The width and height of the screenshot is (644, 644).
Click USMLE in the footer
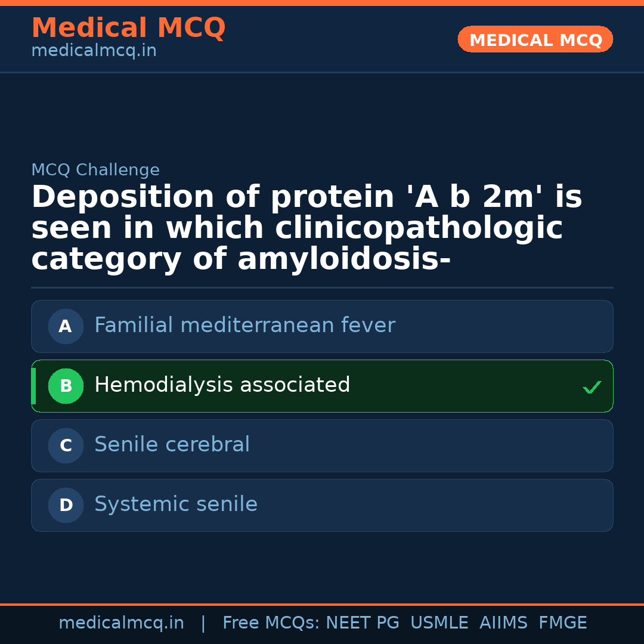pyautogui.click(x=439, y=623)
